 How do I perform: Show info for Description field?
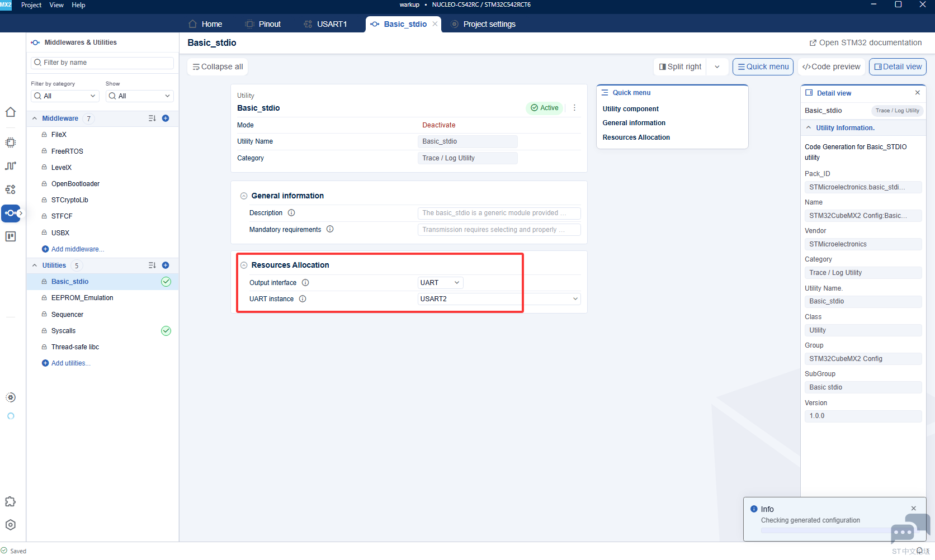pos(291,213)
